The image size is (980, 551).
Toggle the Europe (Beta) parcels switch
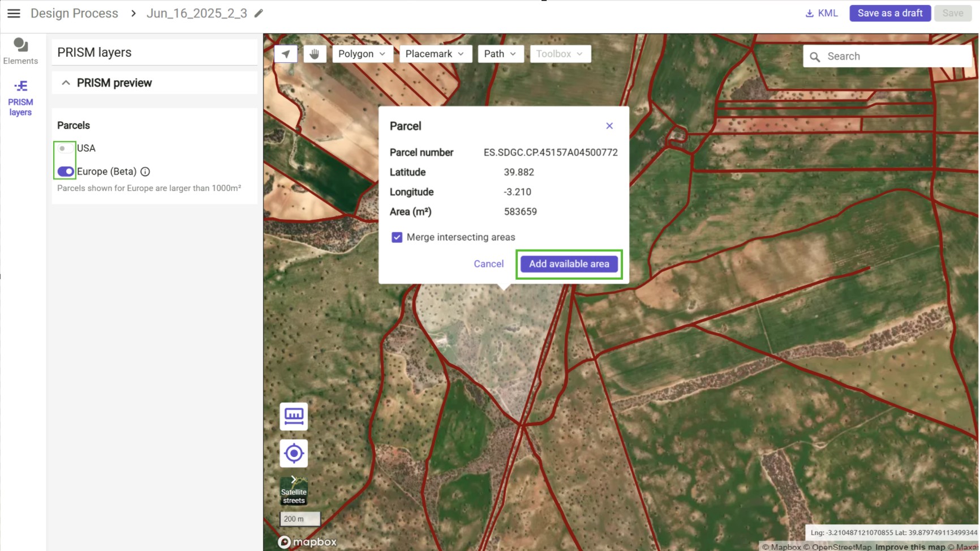click(66, 172)
